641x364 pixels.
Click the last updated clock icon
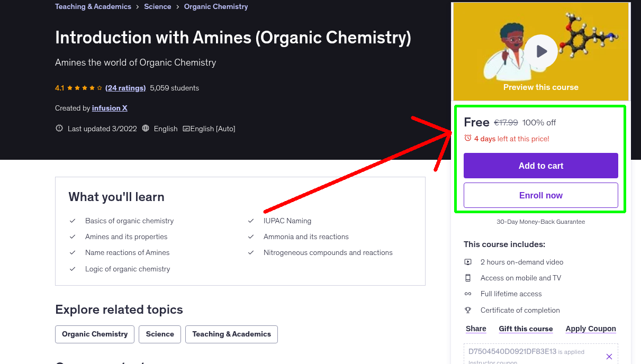point(59,128)
